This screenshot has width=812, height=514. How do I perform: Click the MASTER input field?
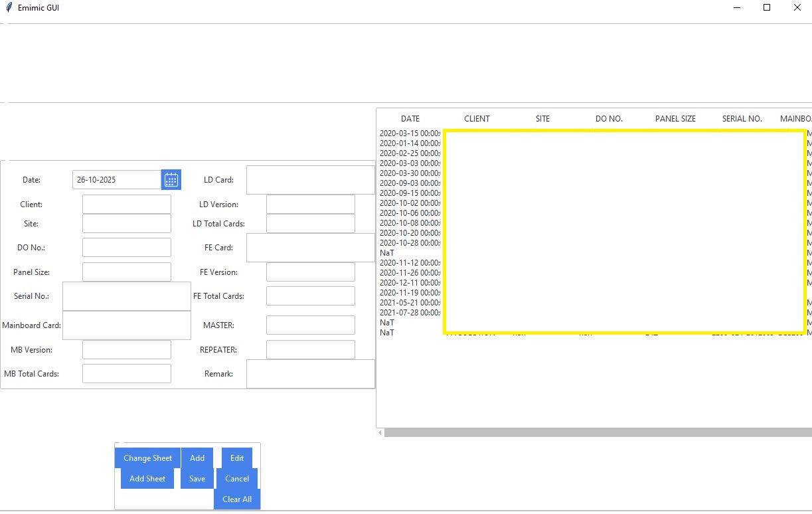click(x=310, y=325)
